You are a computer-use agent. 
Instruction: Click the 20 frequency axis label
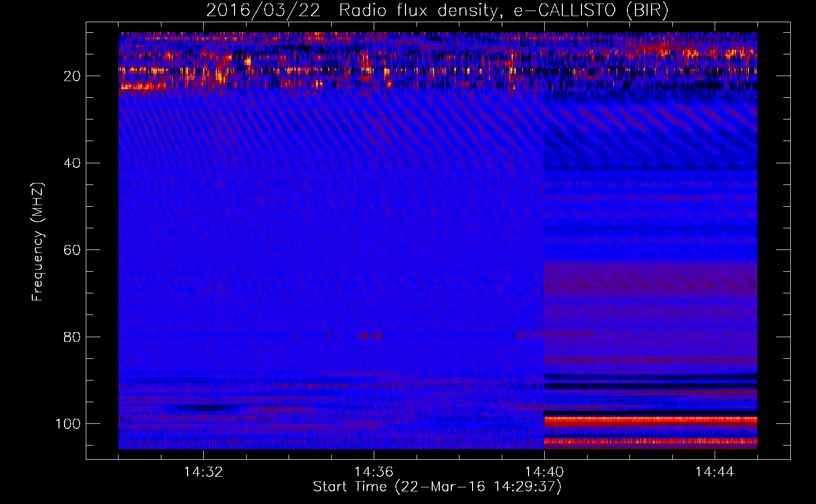[x=73, y=77]
